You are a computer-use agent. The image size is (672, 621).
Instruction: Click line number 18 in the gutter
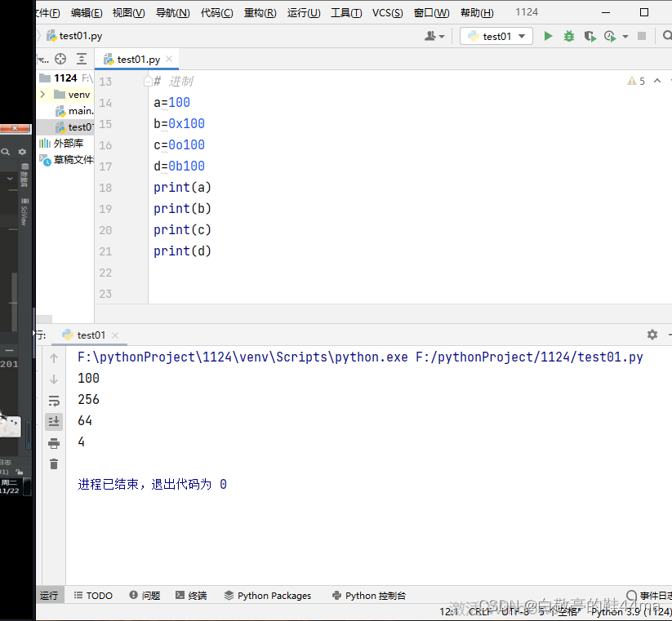coord(105,188)
